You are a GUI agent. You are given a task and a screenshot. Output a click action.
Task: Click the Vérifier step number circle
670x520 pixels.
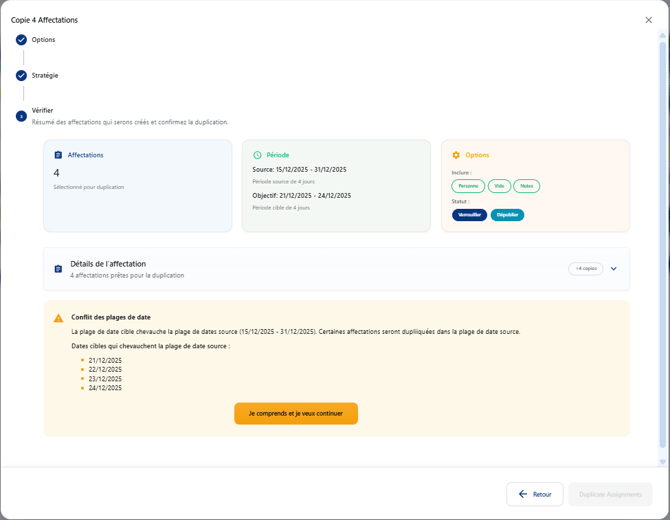pos(21,116)
